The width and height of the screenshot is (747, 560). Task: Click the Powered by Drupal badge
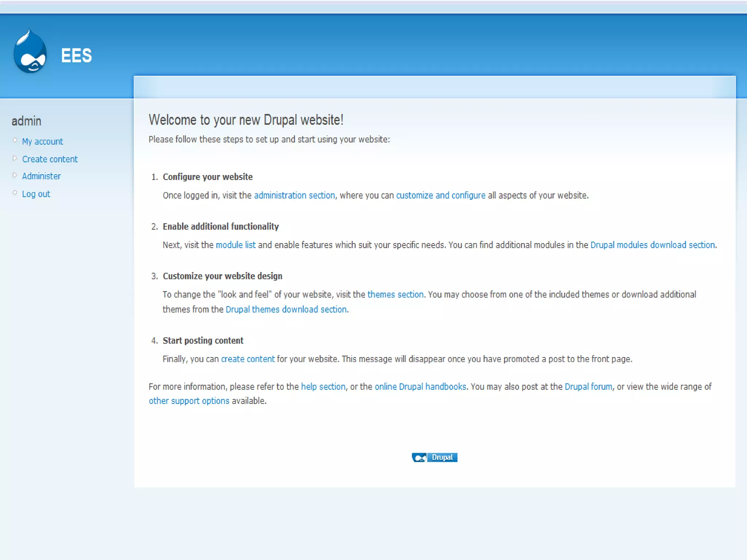434,457
